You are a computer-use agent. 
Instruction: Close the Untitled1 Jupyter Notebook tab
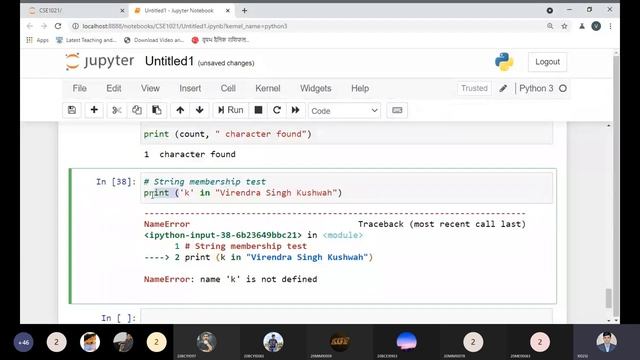[228, 11]
